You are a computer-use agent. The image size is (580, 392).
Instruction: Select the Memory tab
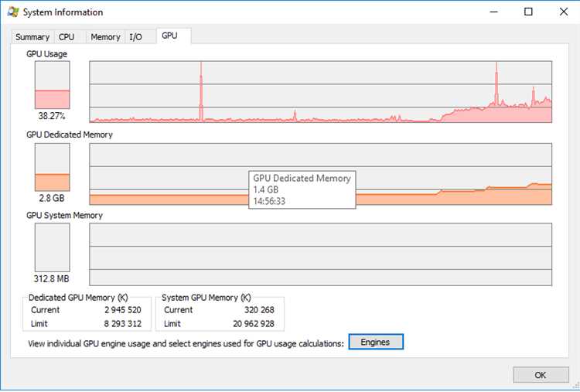105,37
